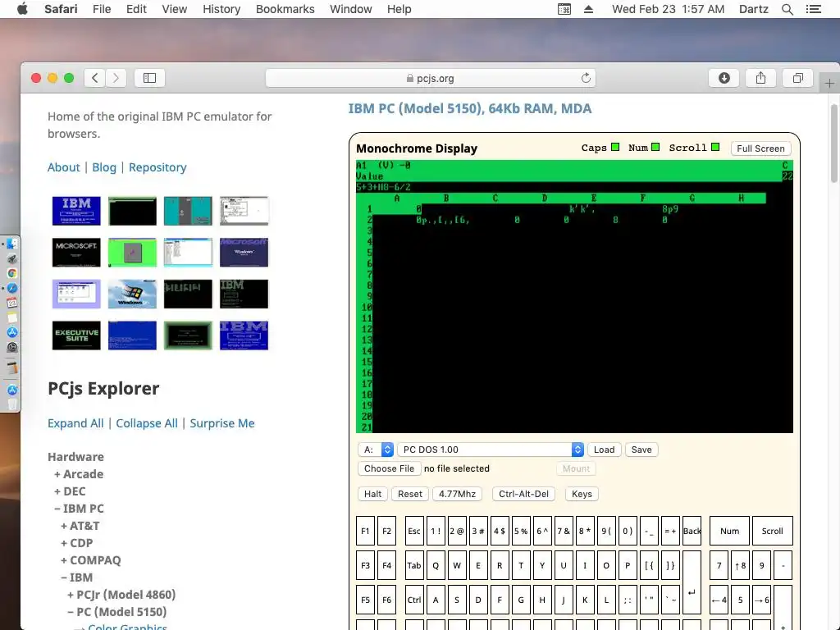840x630 pixels.
Task: Go back using the Safari back arrow
Action: coord(95,78)
